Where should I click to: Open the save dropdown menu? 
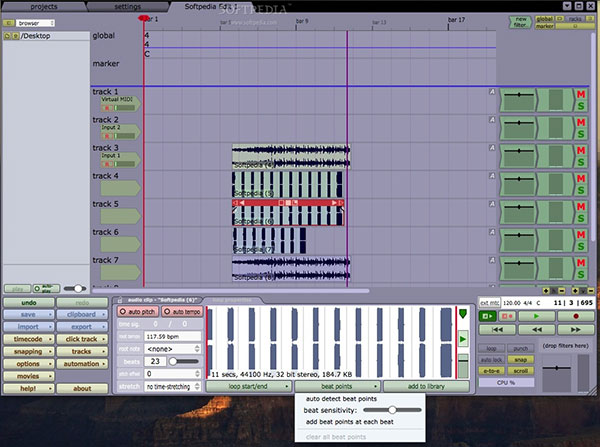click(29, 315)
